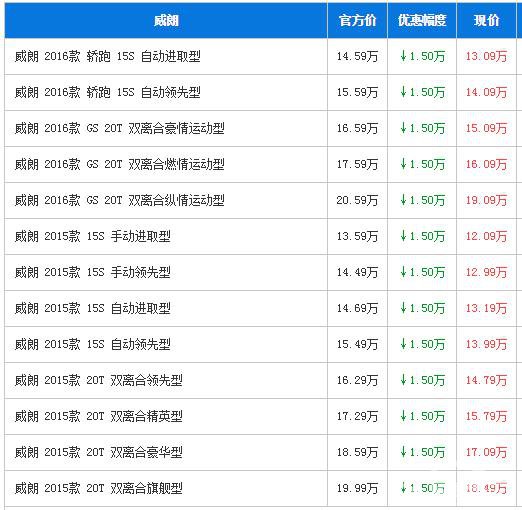522x510 pixels.
Task: Click official price 13.59万
Action: pyautogui.click(x=357, y=236)
